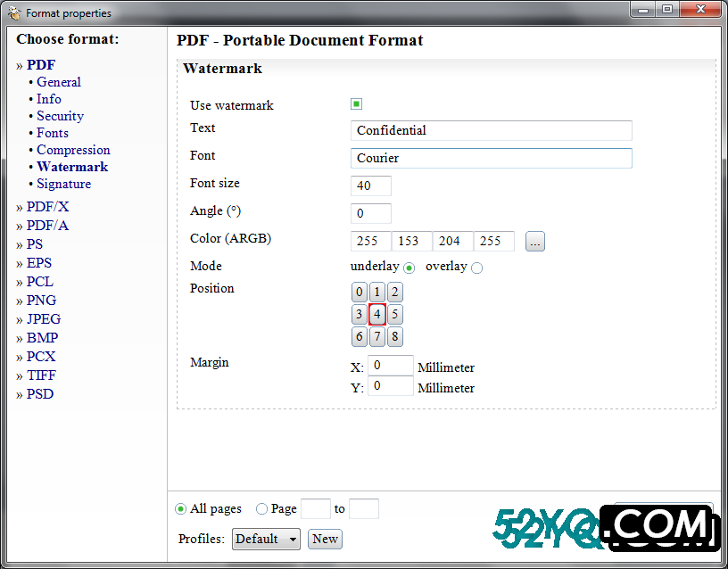Screen dimensions: 728x569
Task: Select watermark position 5
Action: click(394, 314)
